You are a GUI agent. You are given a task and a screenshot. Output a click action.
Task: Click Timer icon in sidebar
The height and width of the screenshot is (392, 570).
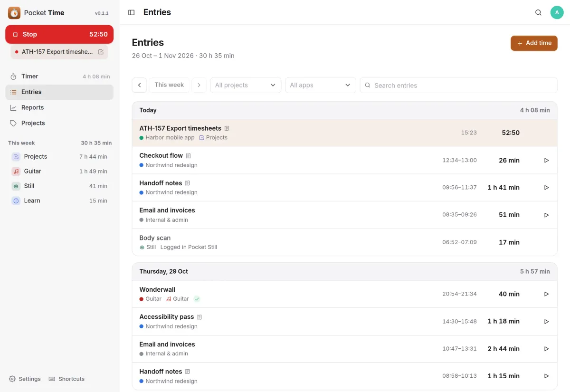(13, 76)
